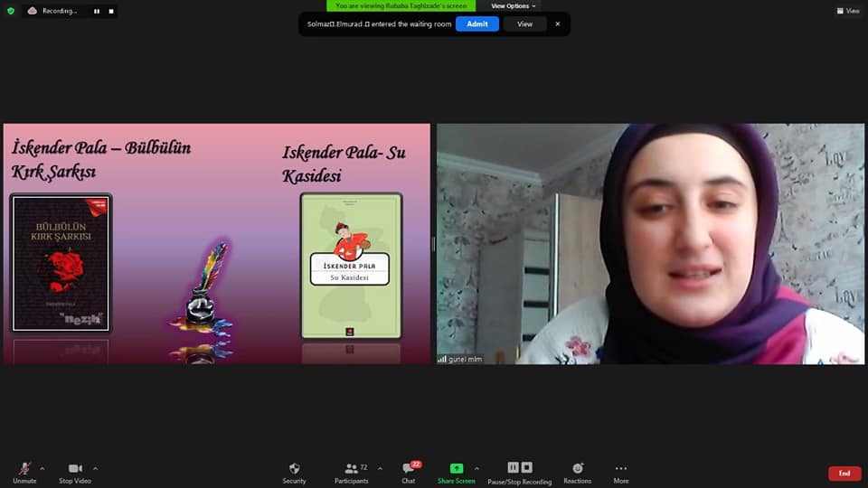Click the green encryption shield icon

(x=11, y=11)
